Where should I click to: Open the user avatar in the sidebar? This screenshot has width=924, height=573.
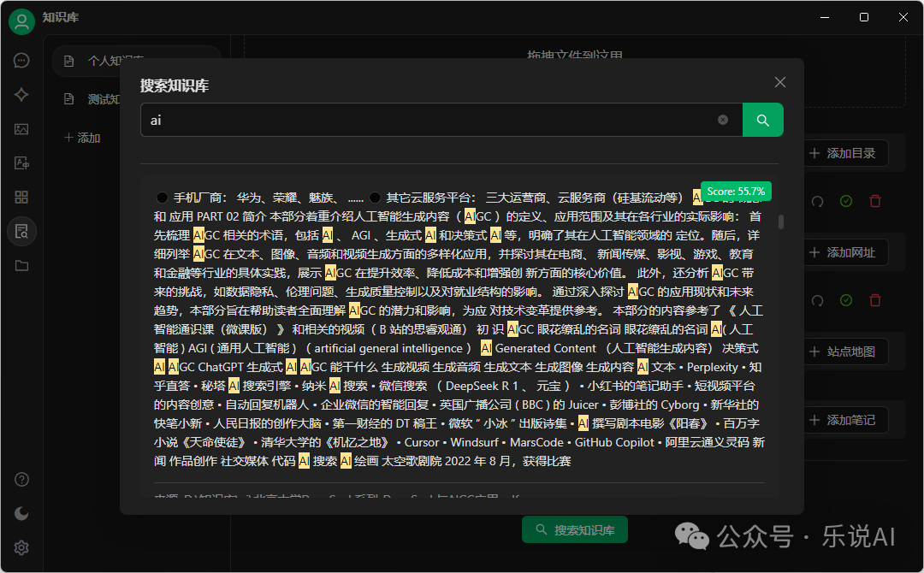click(x=21, y=21)
